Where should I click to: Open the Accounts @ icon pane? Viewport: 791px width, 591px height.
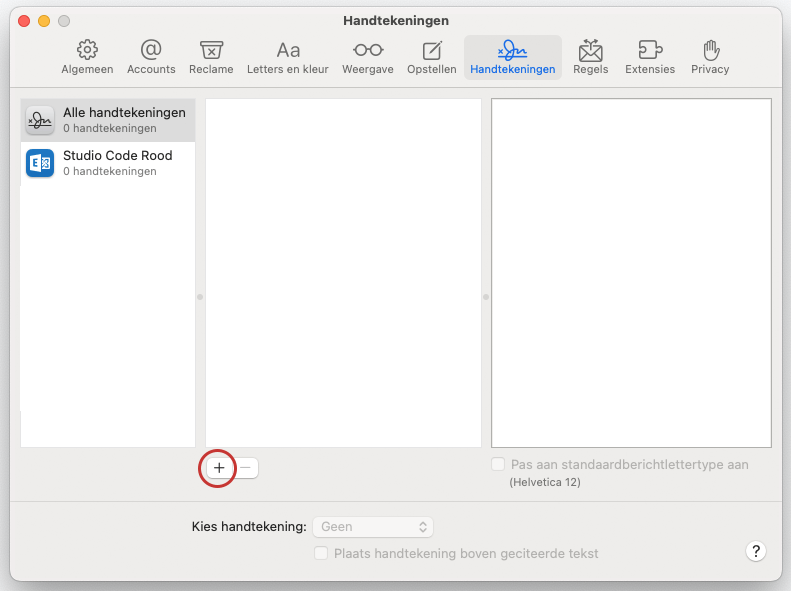[151, 57]
